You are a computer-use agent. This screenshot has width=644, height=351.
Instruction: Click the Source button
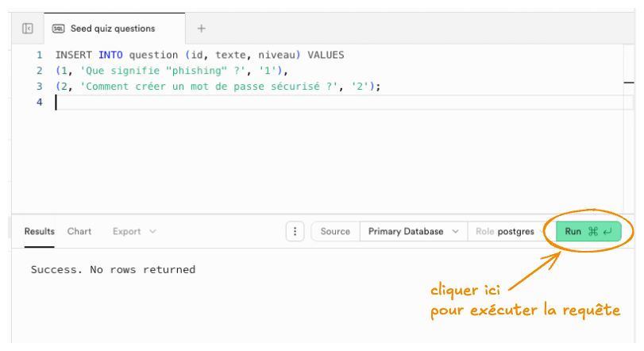click(334, 232)
